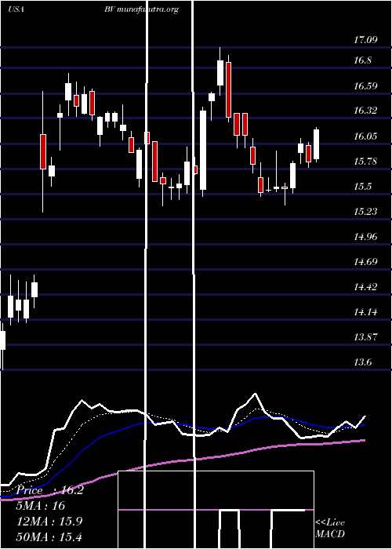
Task: Click the 13.6 price axis label
Action: pyautogui.click(x=362, y=362)
